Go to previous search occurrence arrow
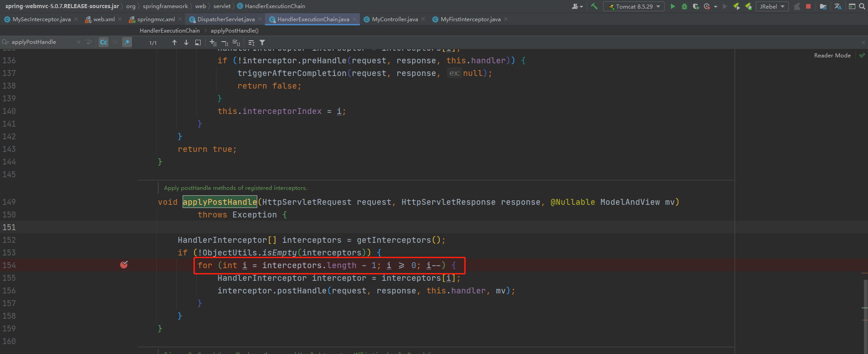This screenshot has height=354, width=868. [175, 42]
